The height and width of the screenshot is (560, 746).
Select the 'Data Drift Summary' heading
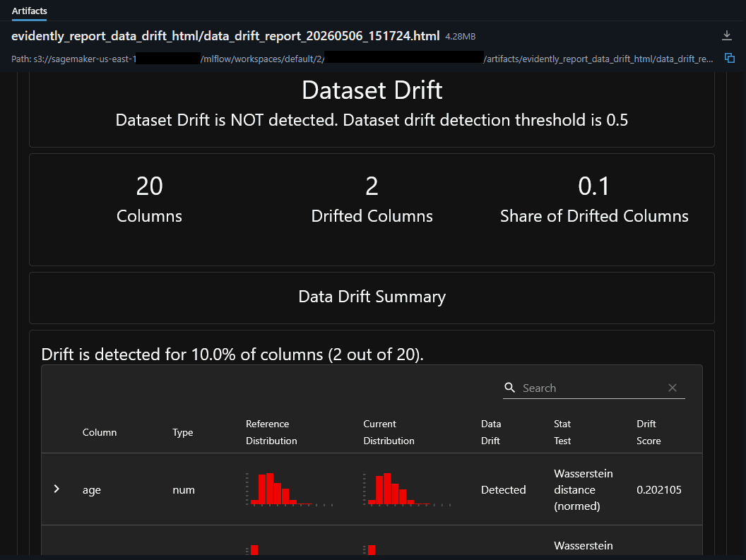(372, 297)
